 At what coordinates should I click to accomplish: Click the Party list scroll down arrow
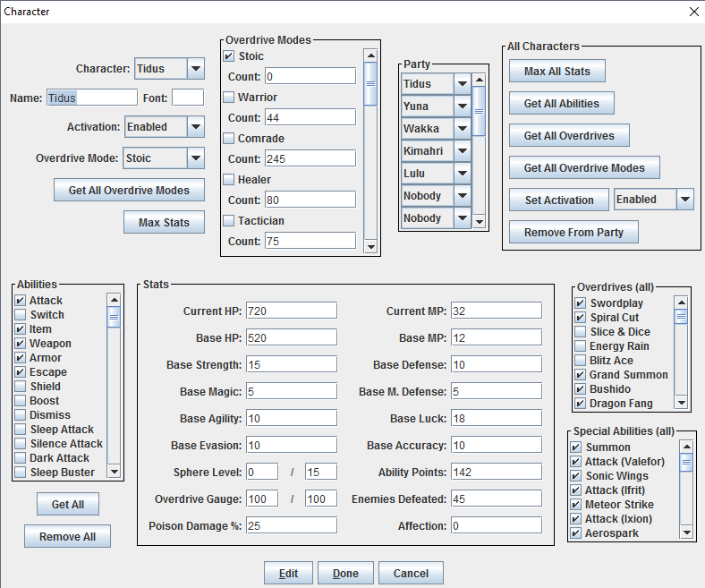coord(480,221)
